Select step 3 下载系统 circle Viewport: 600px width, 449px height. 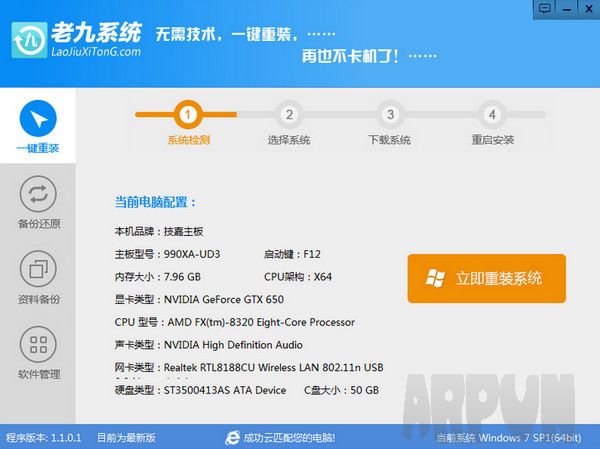(x=390, y=114)
